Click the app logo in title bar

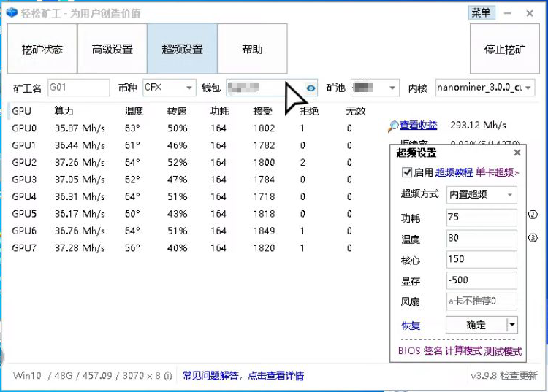12,13
